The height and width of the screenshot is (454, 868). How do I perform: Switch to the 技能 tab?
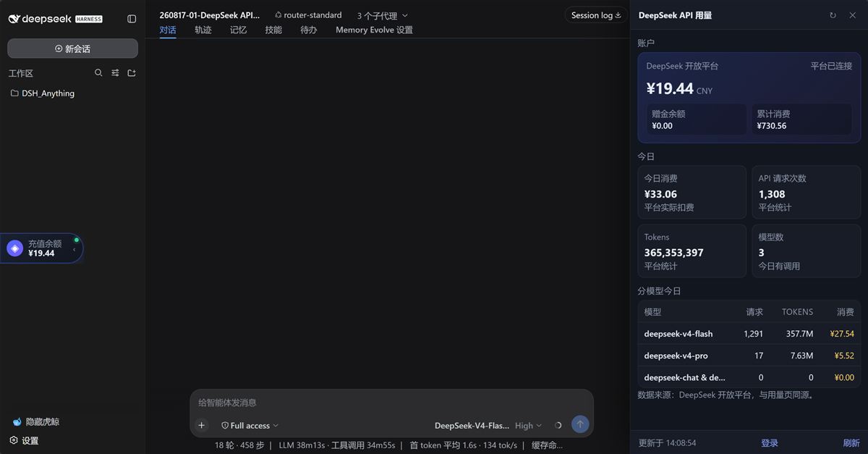(x=273, y=30)
